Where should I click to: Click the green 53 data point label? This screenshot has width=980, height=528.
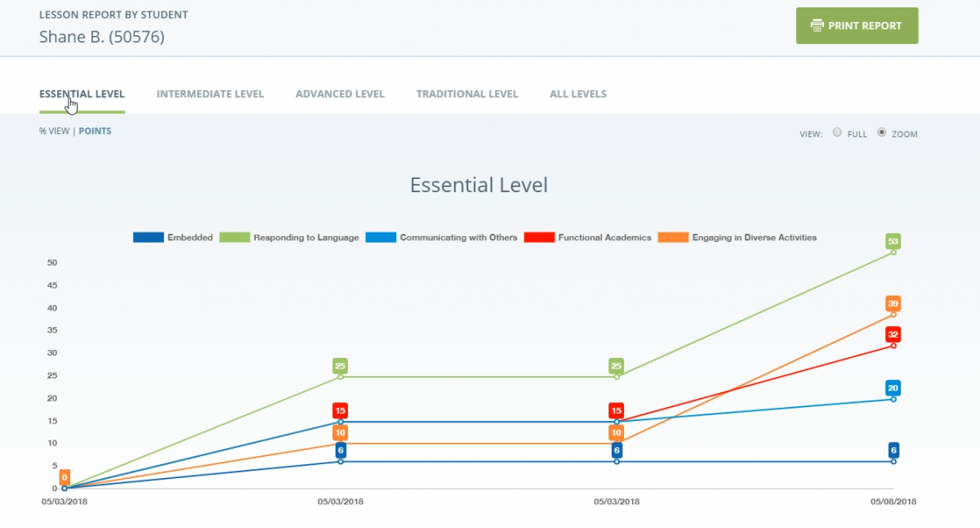[x=893, y=241]
